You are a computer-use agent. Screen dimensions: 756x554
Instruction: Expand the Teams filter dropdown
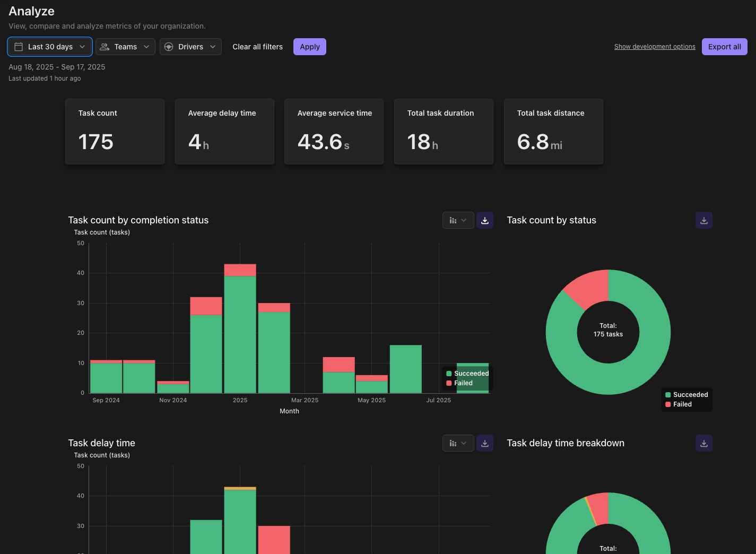[126, 47]
